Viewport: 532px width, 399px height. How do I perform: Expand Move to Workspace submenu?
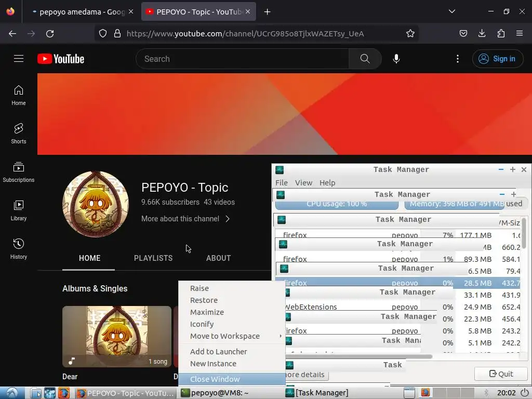coord(232,336)
